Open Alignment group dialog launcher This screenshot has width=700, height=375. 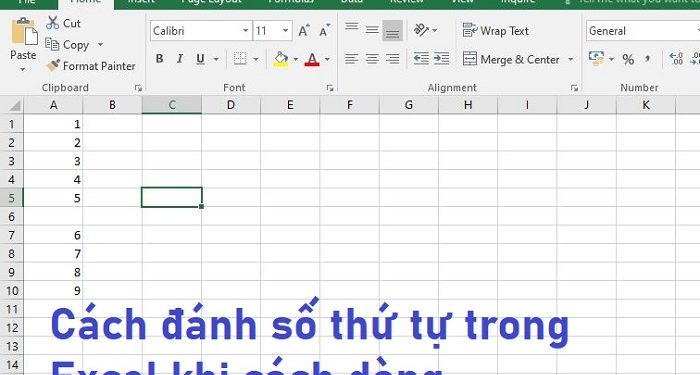point(574,88)
